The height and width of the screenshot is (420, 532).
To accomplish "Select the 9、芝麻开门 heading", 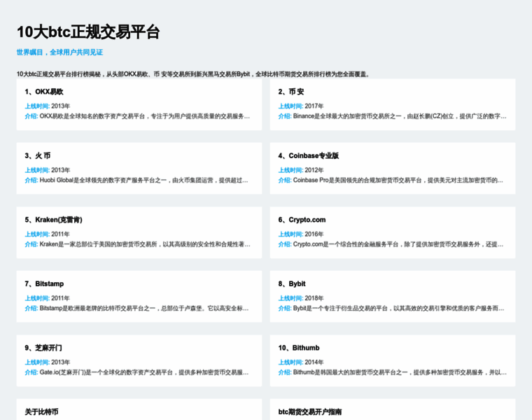I will [x=43, y=348].
